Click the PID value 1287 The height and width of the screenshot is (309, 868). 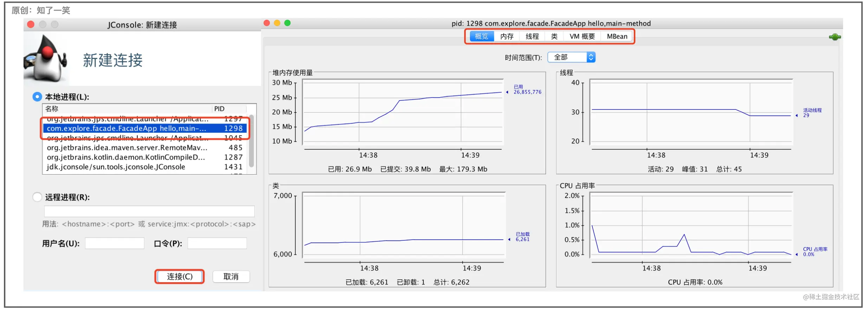click(x=234, y=157)
